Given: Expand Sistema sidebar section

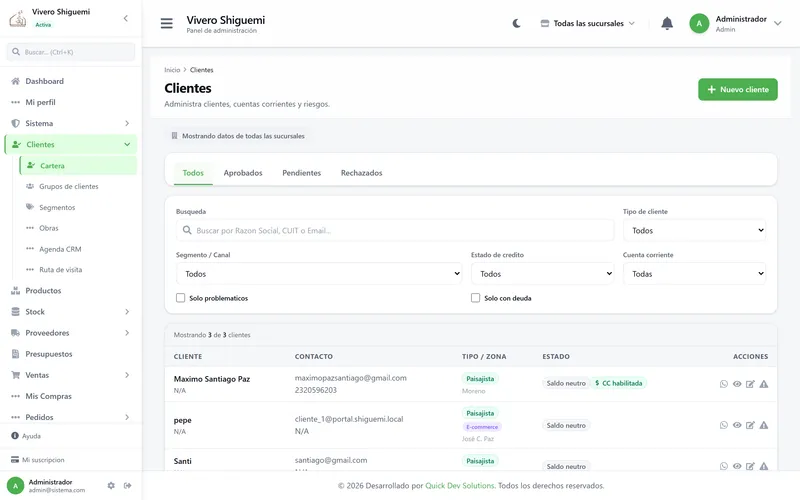Looking at the screenshot, I should [x=70, y=123].
